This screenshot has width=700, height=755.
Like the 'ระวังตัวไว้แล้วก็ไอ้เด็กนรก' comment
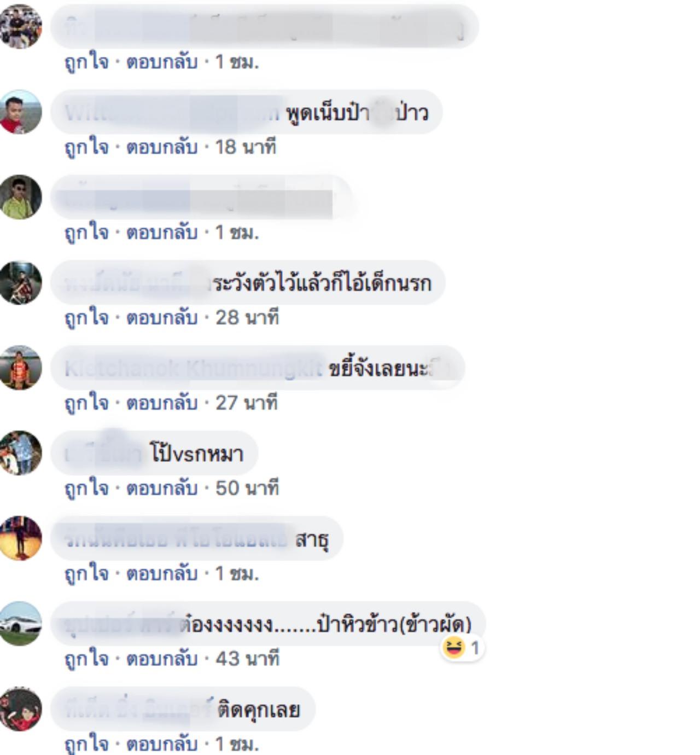point(86,318)
